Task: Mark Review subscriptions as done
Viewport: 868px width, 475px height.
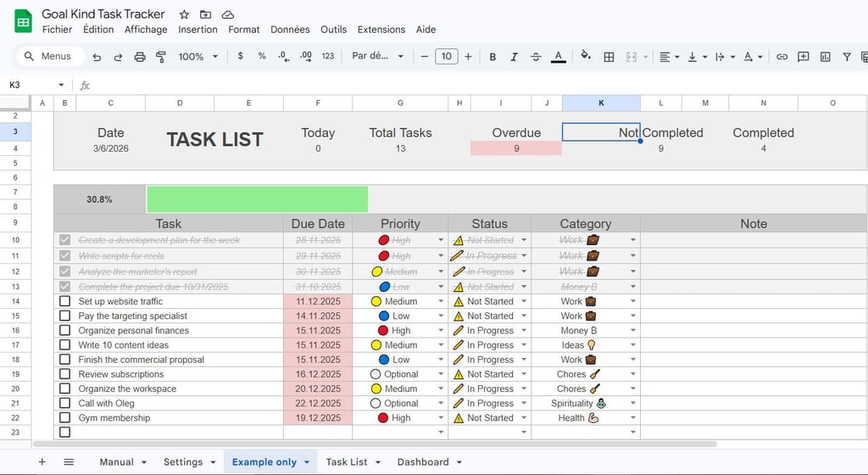Action: pyautogui.click(x=64, y=374)
